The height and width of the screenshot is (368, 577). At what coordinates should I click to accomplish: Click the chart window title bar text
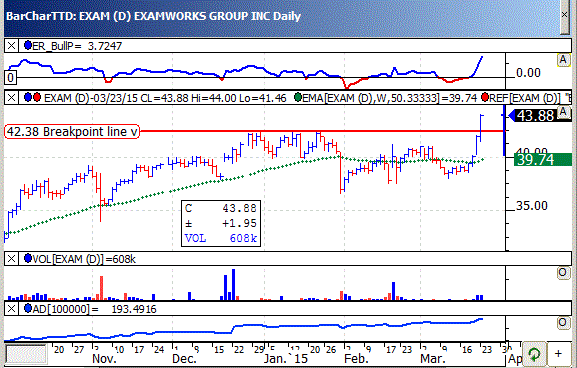click(x=153, y=16)
